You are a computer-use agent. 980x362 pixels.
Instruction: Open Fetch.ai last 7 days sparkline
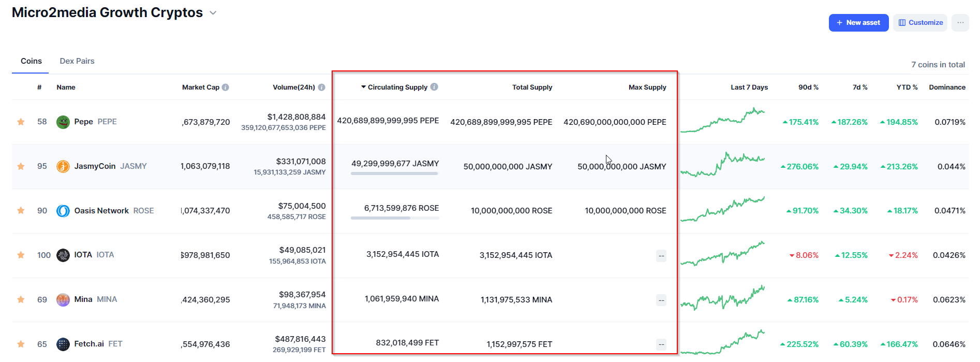(x=722, y=342)
